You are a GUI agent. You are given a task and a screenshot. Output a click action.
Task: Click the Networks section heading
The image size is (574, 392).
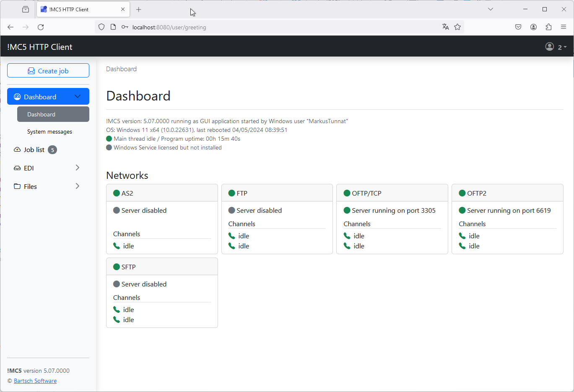127,175
